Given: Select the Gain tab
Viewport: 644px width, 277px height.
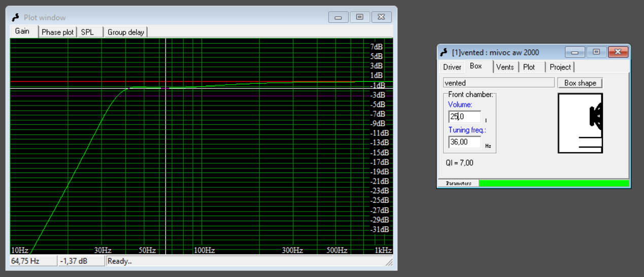Looking at the screenshot, I should (22, 31).
